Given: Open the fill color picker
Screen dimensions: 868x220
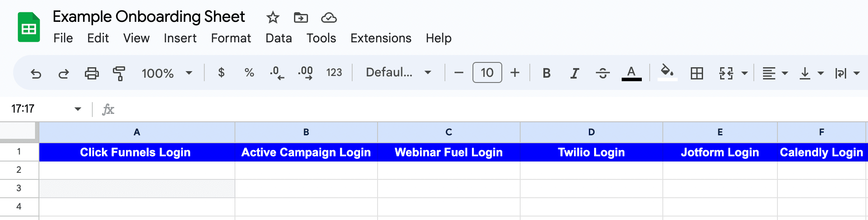Looking at the screenshot, I should click(667, 72).
